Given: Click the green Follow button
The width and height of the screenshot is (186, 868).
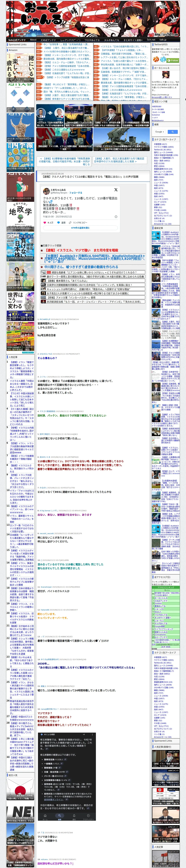Looking at the screenshot, I should (173, 60).
